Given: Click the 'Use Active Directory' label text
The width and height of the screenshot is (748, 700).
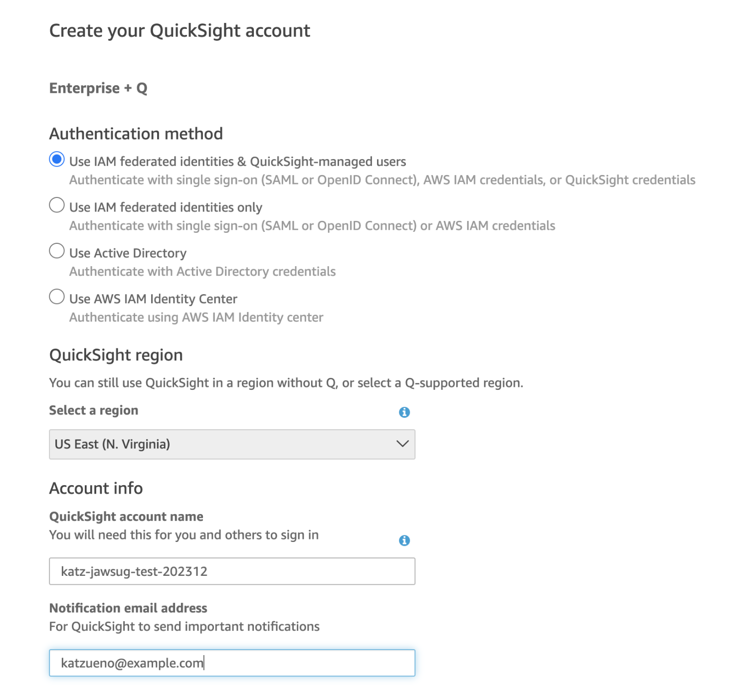Looking at the screenshot, I should [x=128, y=253].
